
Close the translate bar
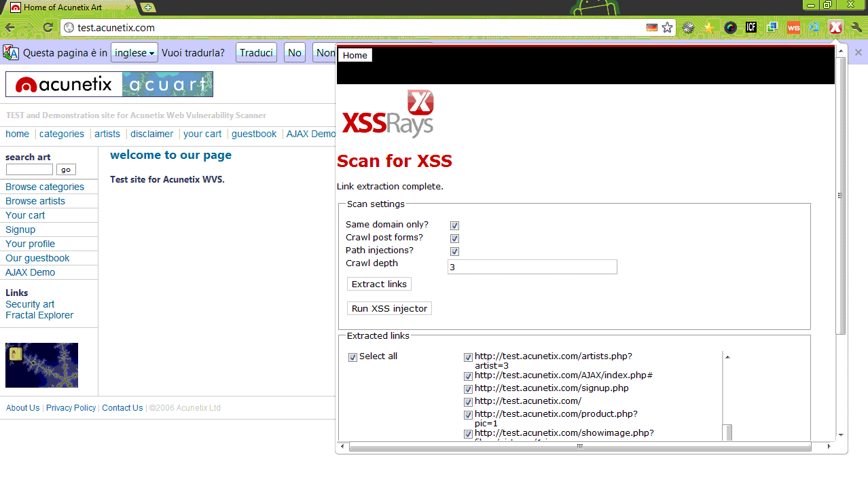[x=858, y=52]
